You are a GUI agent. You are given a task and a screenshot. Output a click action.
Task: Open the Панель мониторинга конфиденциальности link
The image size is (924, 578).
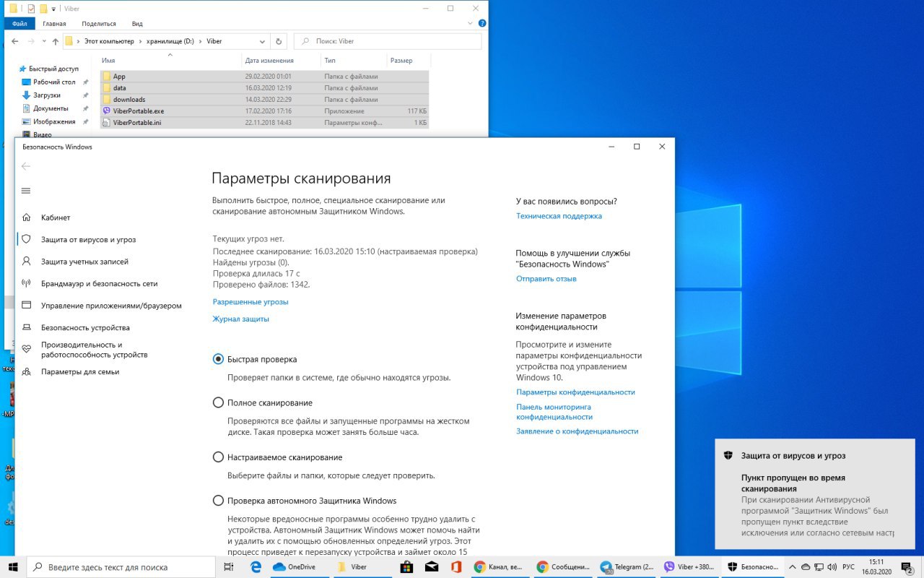point(554,412)
